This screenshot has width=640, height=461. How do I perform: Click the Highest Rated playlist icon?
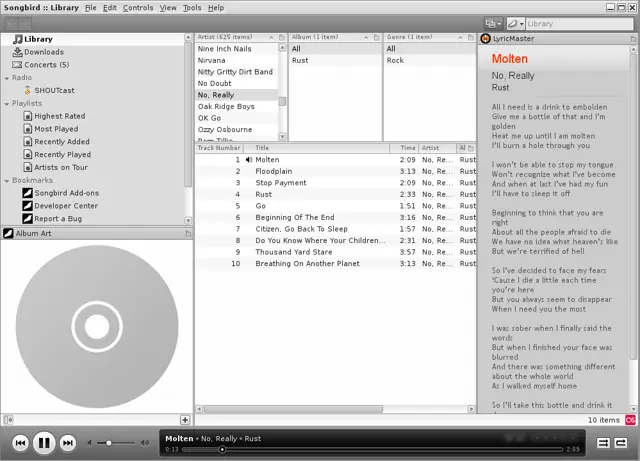click(27, 116)
